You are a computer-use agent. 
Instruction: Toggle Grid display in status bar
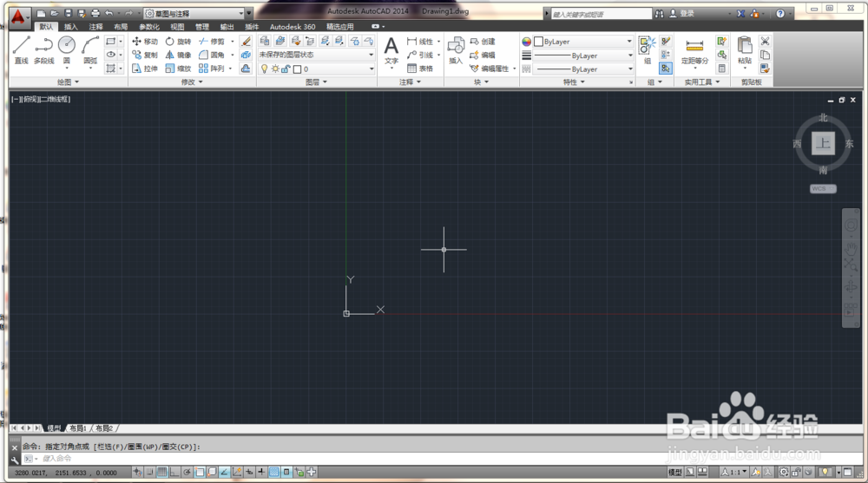(162, 472)
